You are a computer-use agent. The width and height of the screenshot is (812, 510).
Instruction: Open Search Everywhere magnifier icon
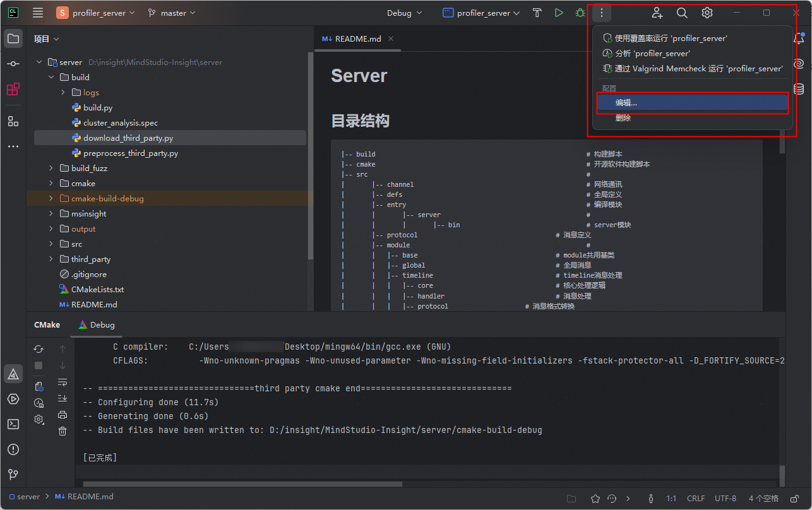click(682, 13)
